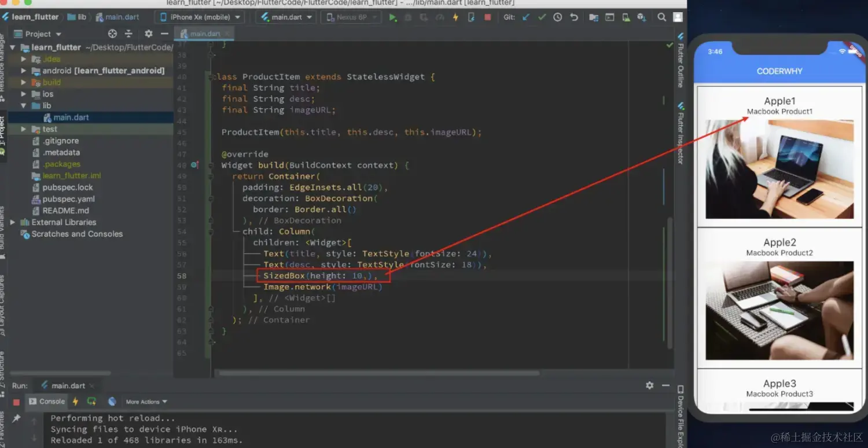Open the Nexus 6P dropdown
The width and height of the screenshot is (868, 448).
351,17
